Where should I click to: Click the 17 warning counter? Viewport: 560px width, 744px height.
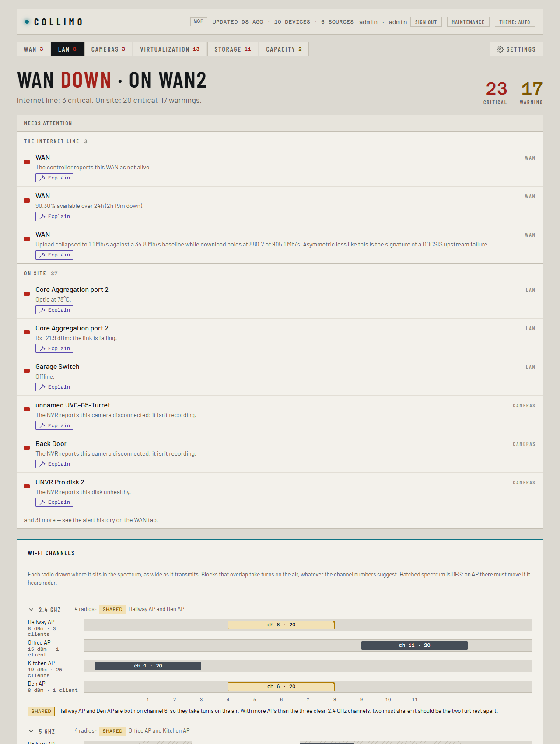pos(532,92)
